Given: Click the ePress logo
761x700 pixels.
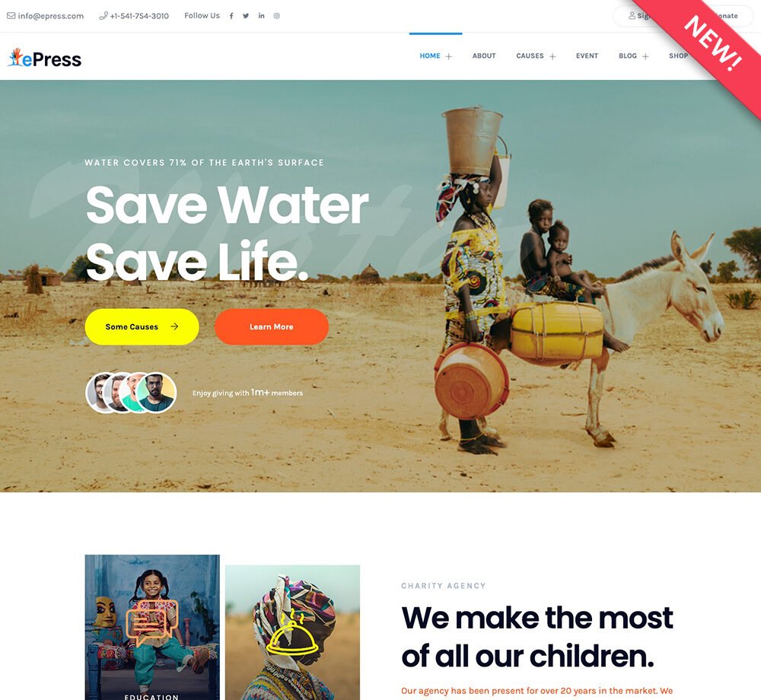Looking at the screenshot, I should click(x=45, y=59).
